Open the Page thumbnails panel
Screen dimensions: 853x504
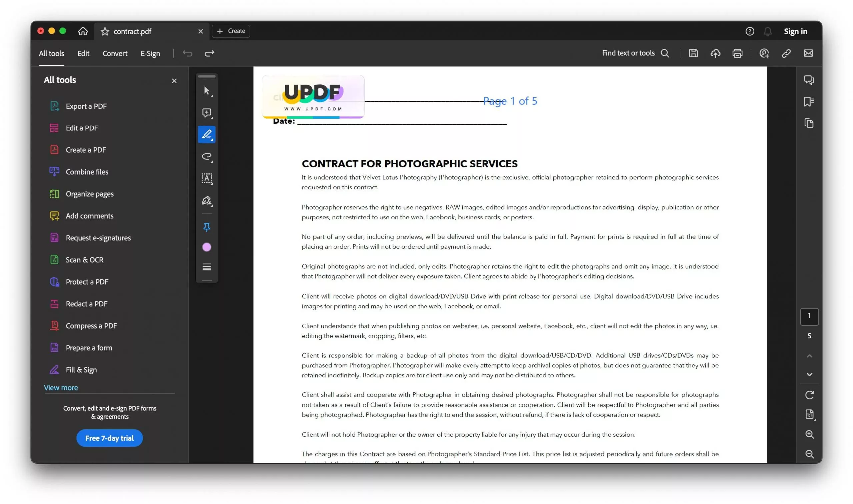coord(809,123)
